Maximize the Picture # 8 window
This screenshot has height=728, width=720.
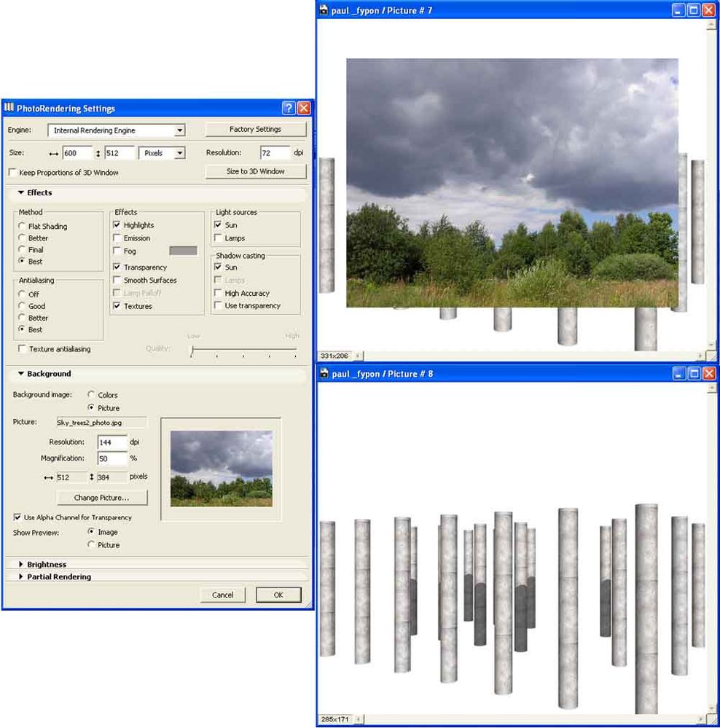click(694, 373)
